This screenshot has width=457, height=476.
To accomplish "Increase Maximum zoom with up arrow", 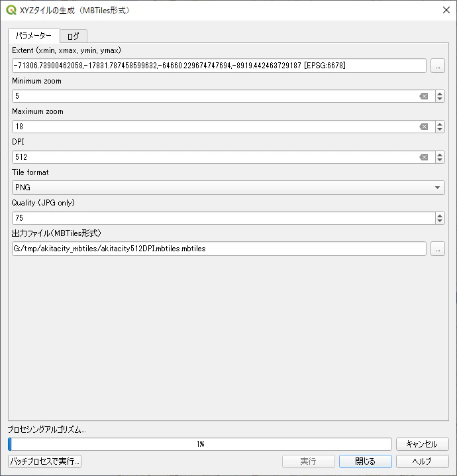I will [440, 123].
